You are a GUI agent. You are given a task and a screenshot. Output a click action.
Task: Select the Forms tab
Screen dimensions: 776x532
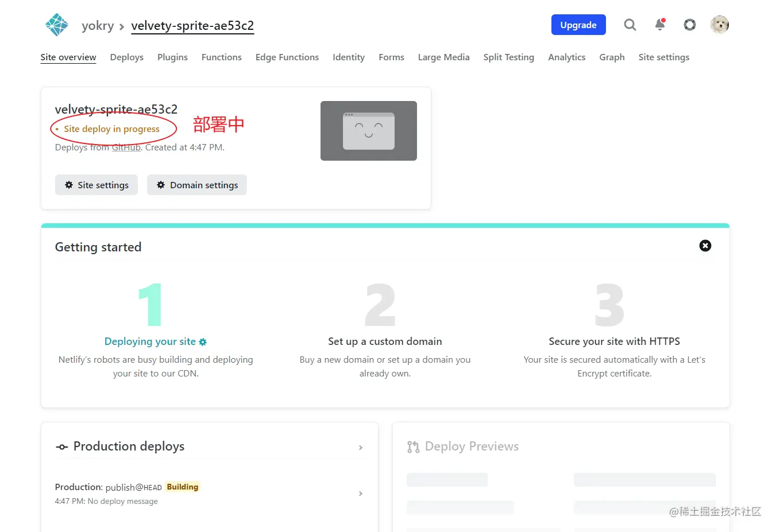pos(392,57)
